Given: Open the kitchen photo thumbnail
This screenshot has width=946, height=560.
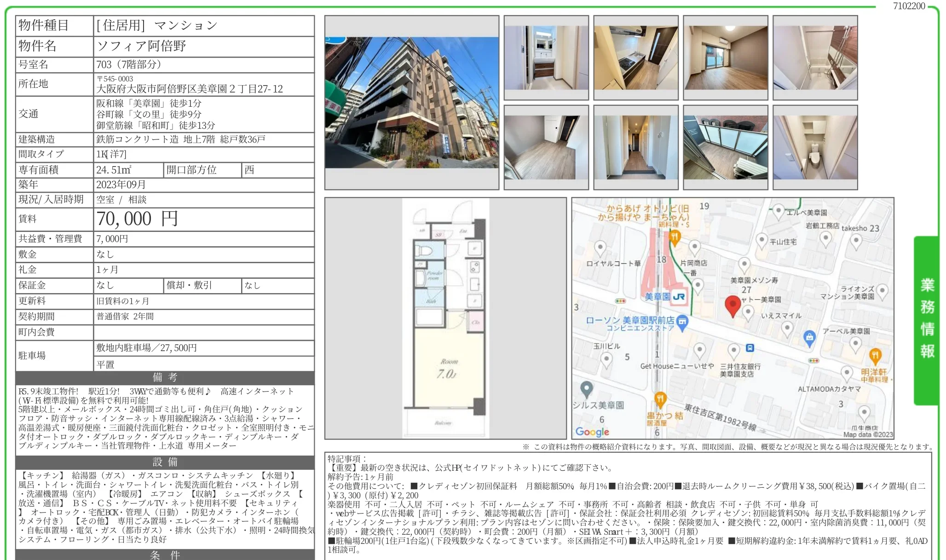Looking at the screenshot, I should pyautogui.click(x=636, y=58).
